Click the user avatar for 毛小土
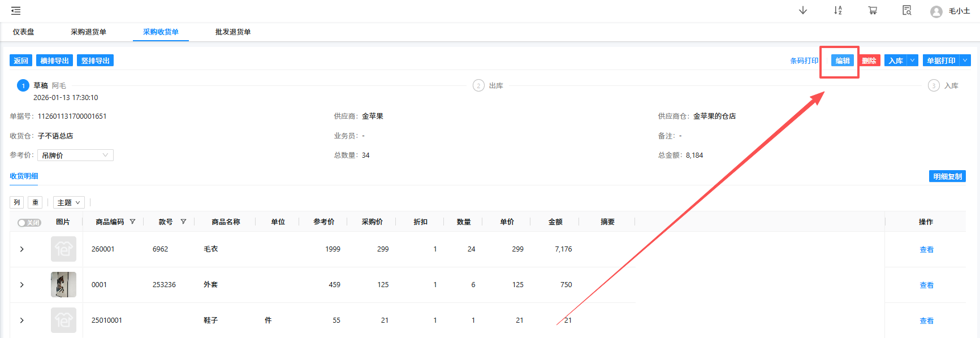980x338 pixels. 936,11
